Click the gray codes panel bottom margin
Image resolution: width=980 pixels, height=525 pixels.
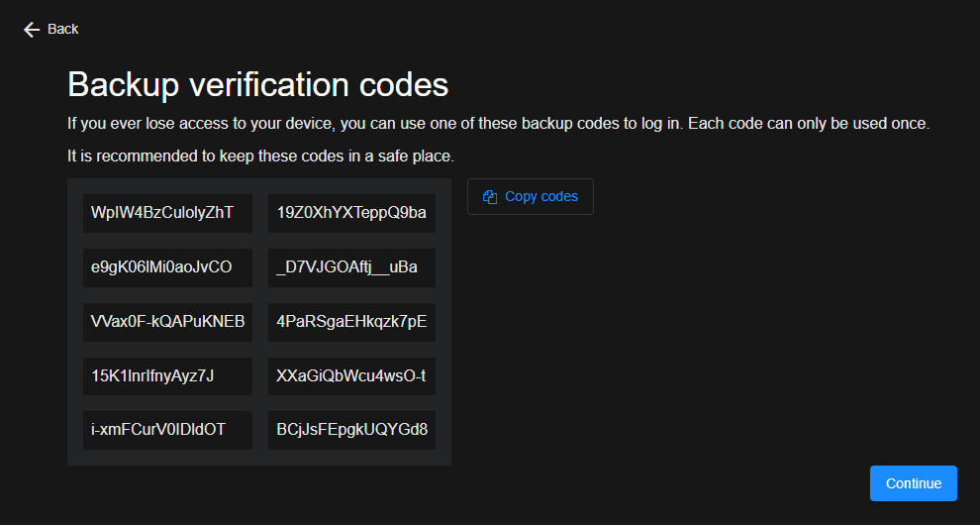(258, 458)
